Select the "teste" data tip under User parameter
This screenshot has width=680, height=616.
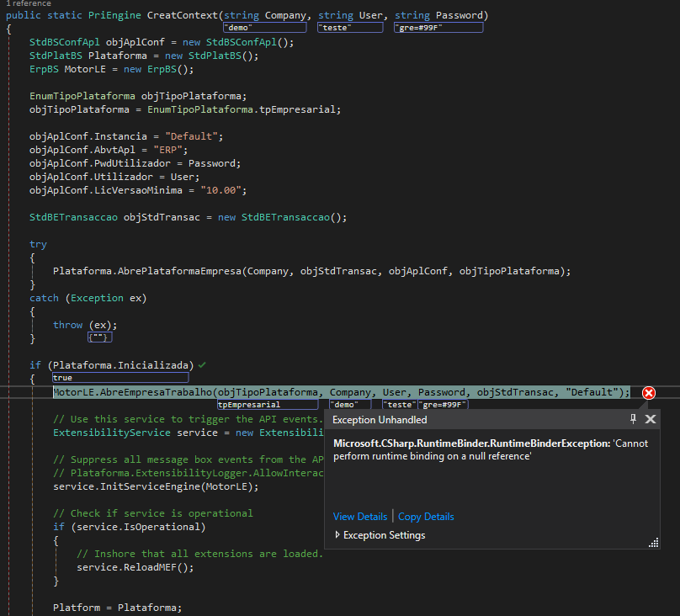tap(349, 28)
